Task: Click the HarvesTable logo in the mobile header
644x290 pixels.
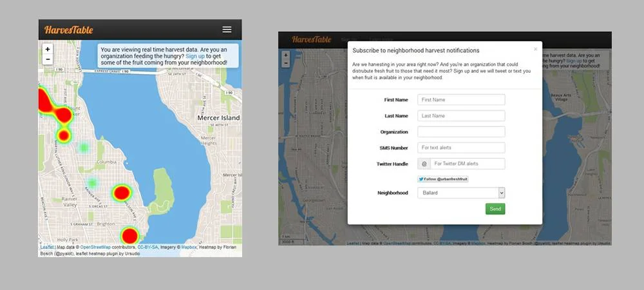Action: 69,30
